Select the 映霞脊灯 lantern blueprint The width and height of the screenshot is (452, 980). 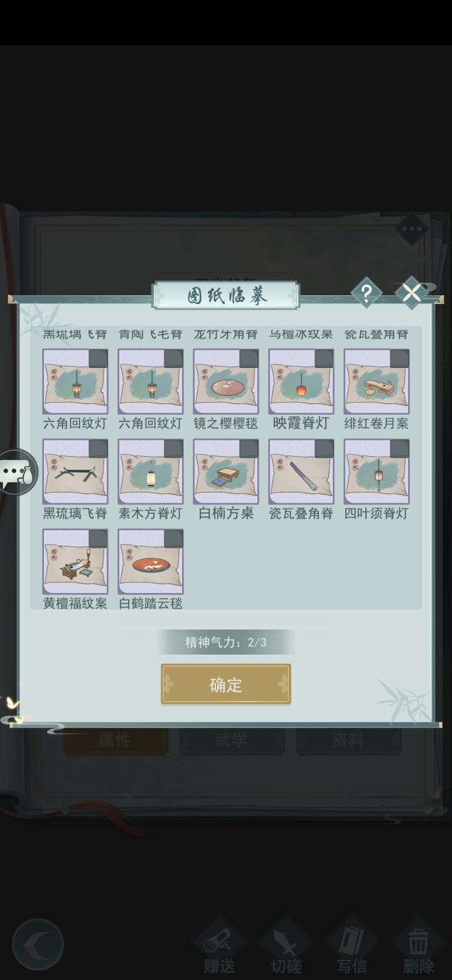click(x=301, y=382)
